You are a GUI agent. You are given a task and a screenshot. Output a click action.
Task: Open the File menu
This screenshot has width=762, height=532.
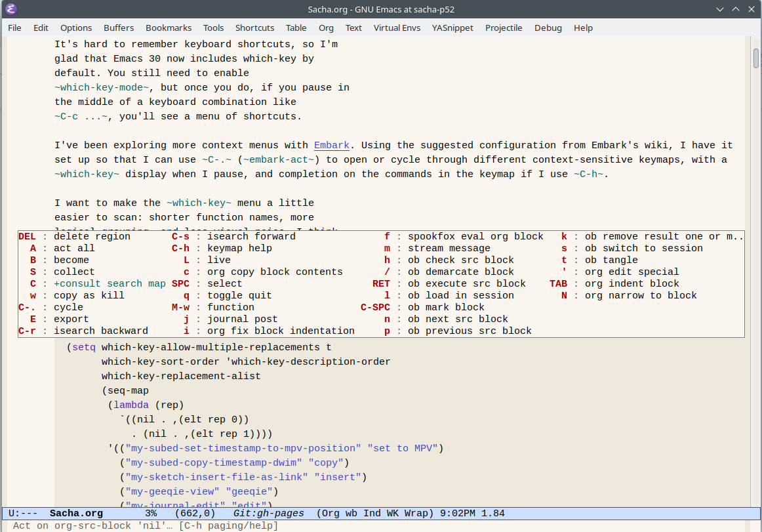pos(14,28)
